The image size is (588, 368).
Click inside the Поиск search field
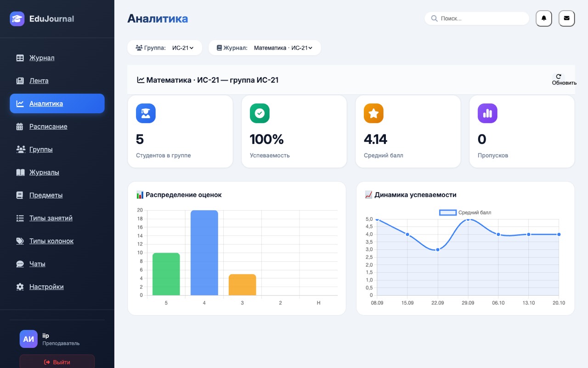(477, 18)
